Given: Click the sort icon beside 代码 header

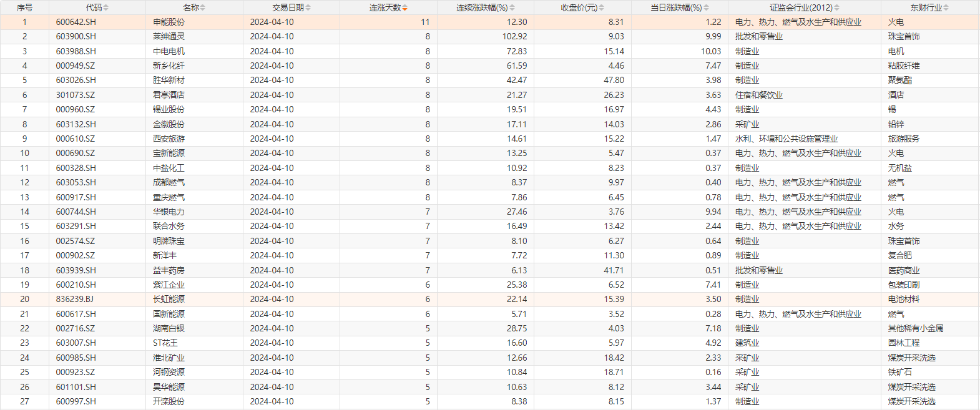Looking at the screenshot, I should click(x=105, y=7).
